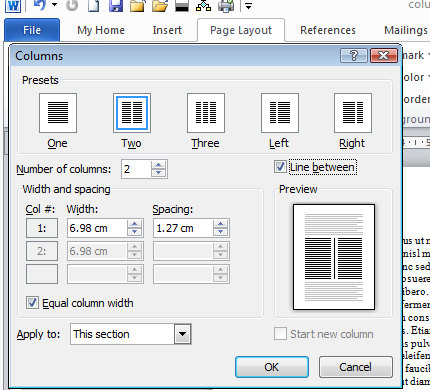Switch to the Insert tab
The height and width of the screenshot is (390, 430).
coord(167,30)
